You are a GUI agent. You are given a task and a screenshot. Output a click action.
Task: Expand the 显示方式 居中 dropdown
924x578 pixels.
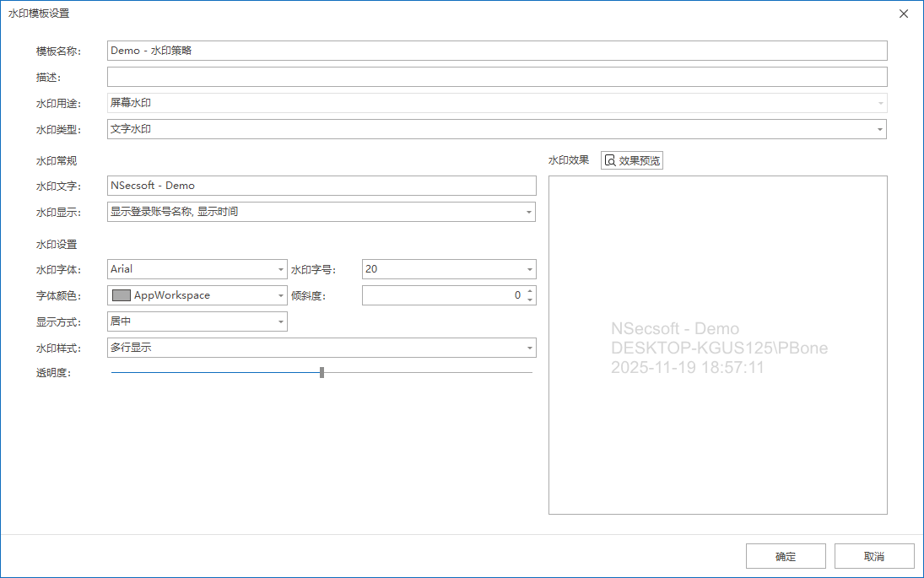(x=281, y=322)
